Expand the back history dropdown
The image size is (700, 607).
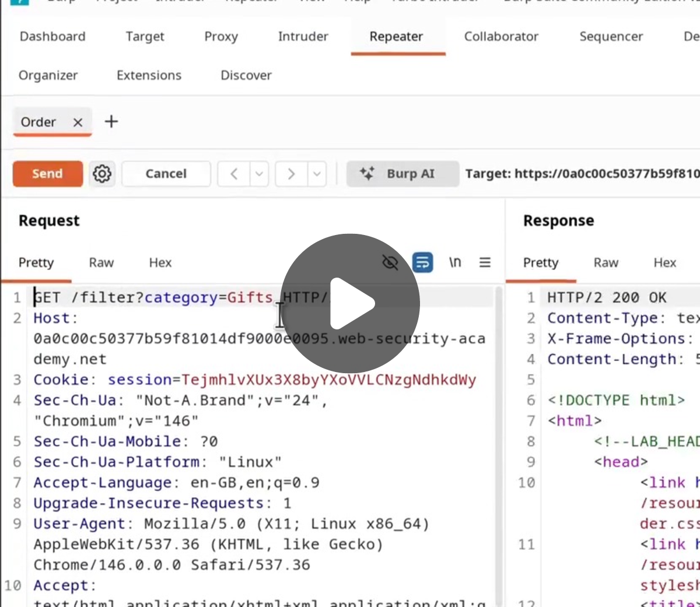point(259,174)
